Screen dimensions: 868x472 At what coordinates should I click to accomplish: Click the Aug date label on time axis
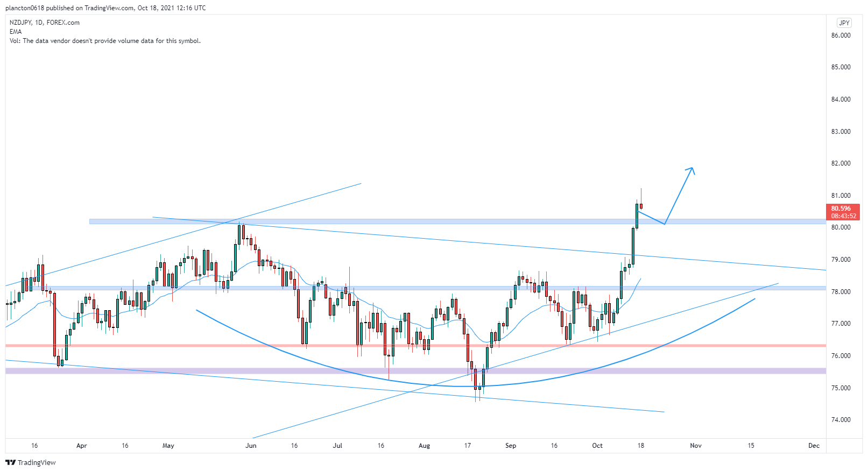pos(425,446)
